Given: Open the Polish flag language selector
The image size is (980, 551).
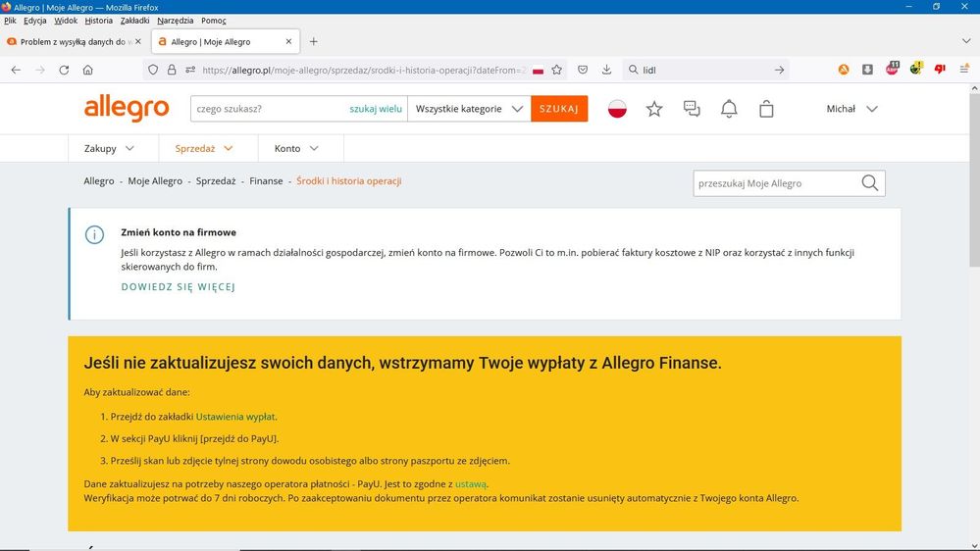Looking at the screenshot, I should [x=617, y=109].
